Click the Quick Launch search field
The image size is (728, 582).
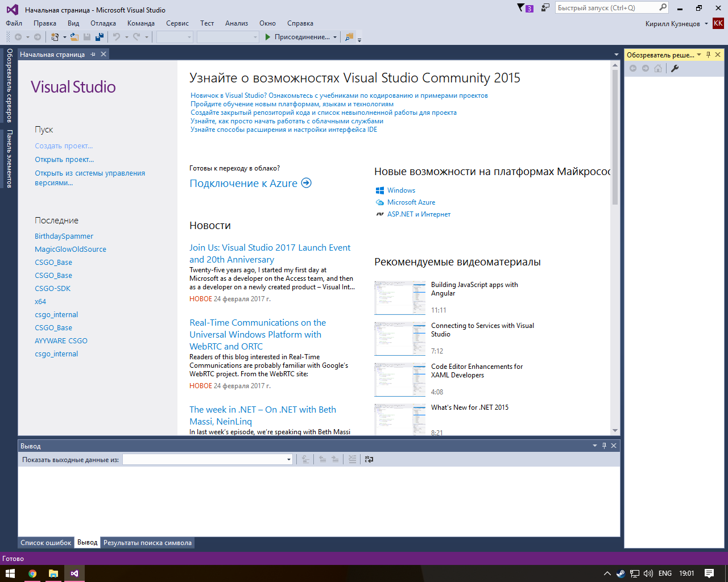coord(606,8)
